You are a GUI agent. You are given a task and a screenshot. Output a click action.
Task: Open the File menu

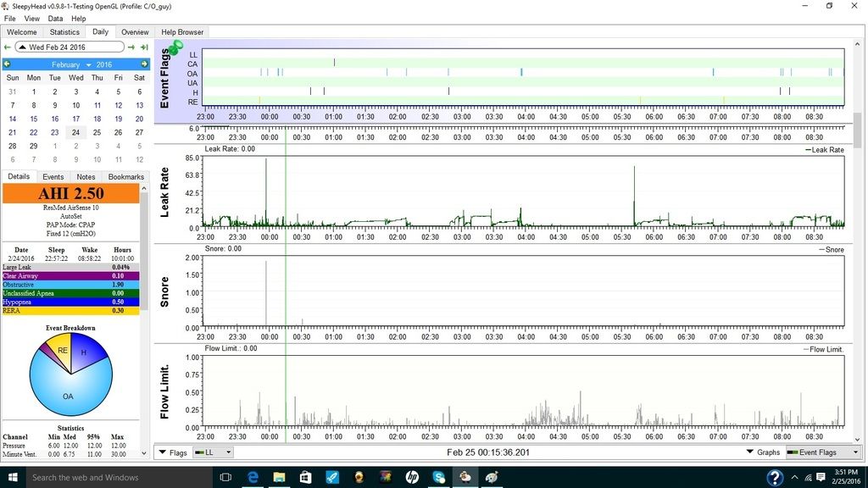tap(10, 19)
